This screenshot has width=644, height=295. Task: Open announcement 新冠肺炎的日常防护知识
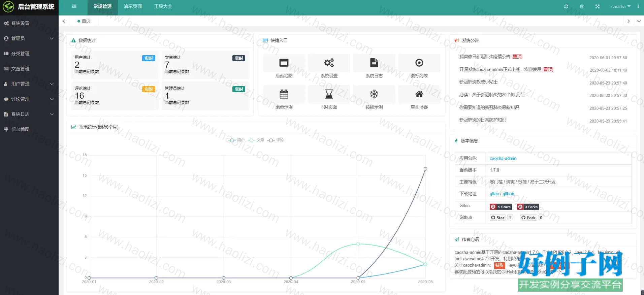pyautogui.click(x=483, y=120)
